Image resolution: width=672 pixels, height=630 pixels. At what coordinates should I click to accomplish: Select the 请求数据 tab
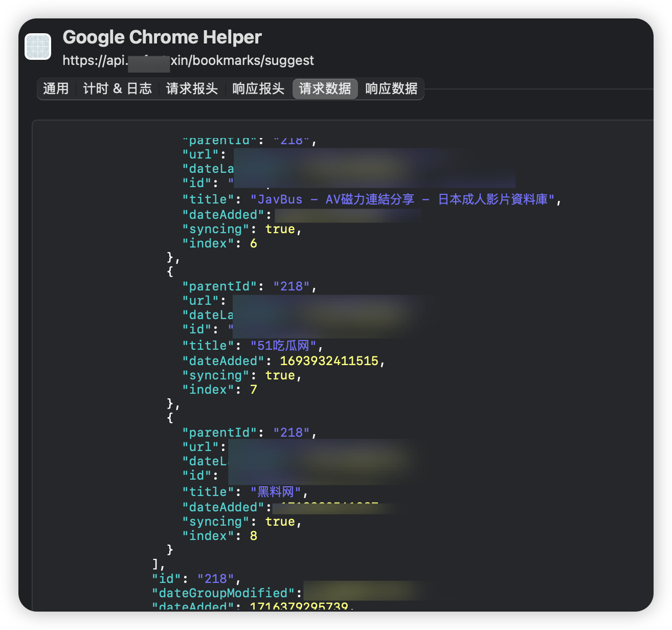[x=325, y=89]
